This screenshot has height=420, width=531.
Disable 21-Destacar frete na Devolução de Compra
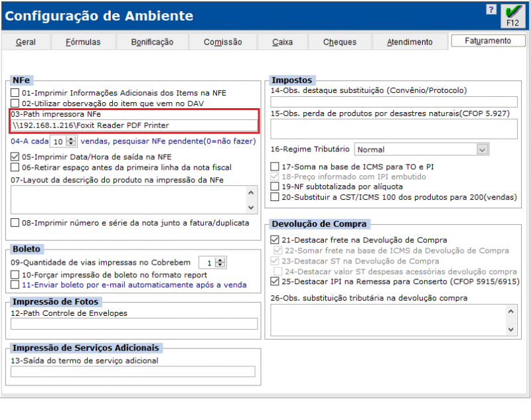tap(275, 240)
